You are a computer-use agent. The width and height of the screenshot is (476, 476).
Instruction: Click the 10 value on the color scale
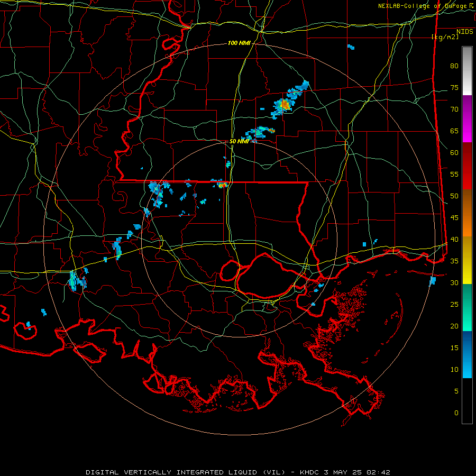(x=454, y=370)
